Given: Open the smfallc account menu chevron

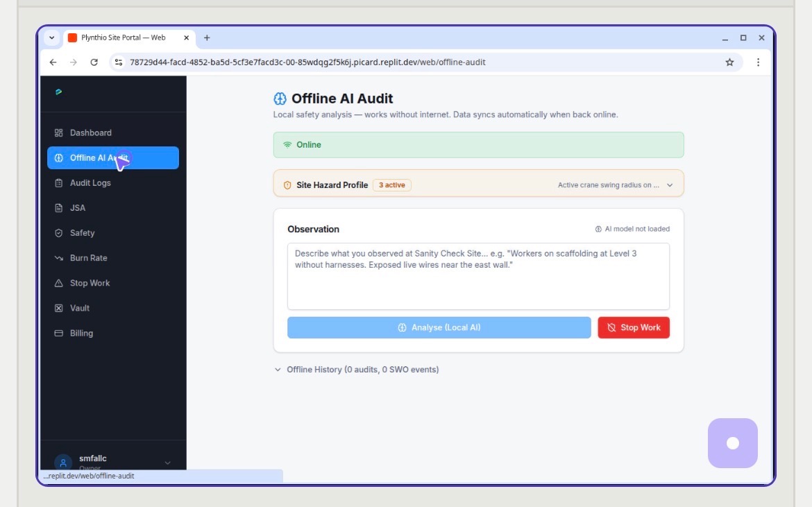Looking at the screenshot, I should click(x=168, y=463).
